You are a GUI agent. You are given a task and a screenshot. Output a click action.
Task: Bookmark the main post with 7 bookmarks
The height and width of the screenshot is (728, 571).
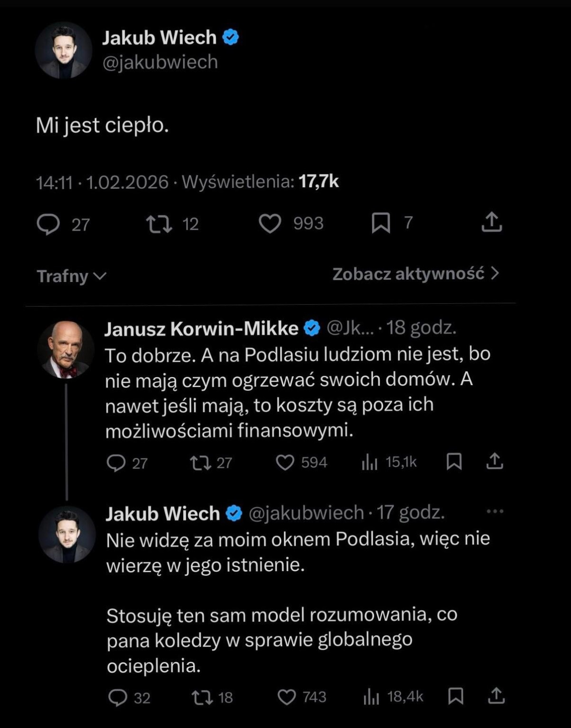381,223
